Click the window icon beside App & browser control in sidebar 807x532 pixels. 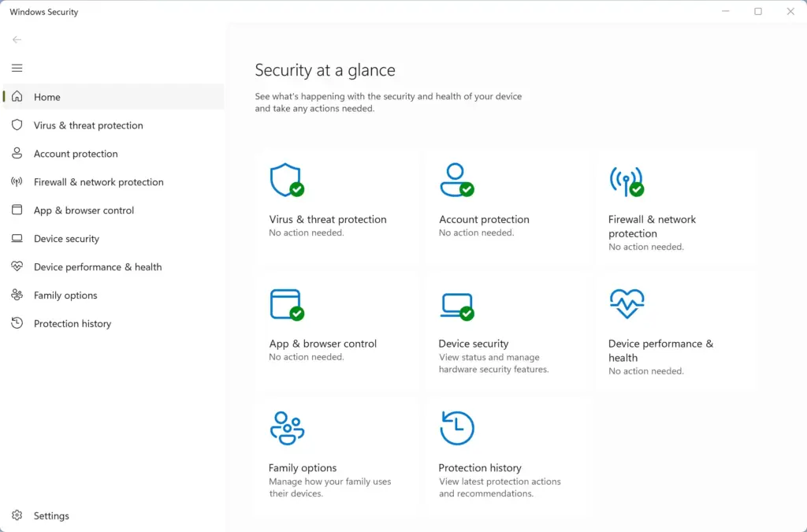pyautogui.click(x=17, y=210)
